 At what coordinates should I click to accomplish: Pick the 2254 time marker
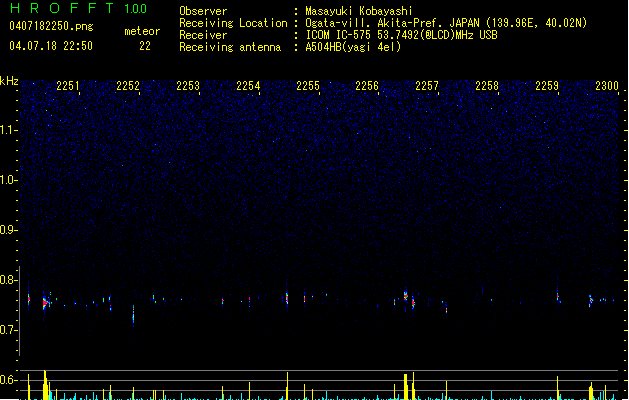click(x=248, y=86)
